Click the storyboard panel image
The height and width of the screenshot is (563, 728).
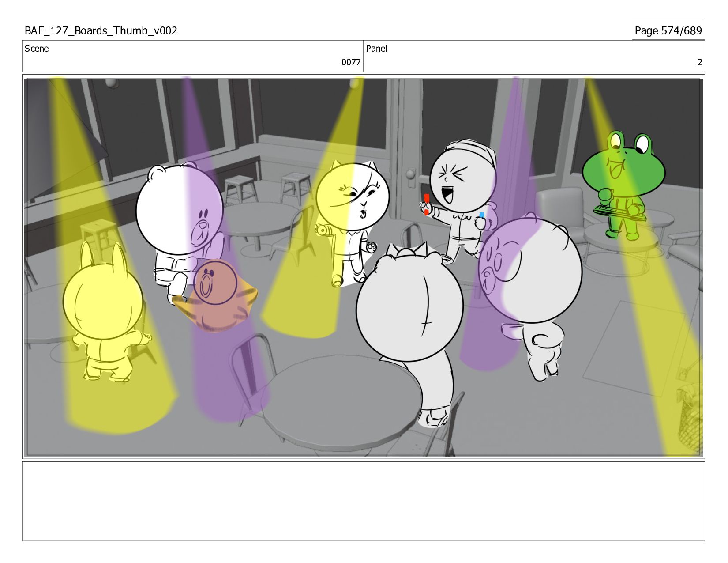click(x=363, y=267)
